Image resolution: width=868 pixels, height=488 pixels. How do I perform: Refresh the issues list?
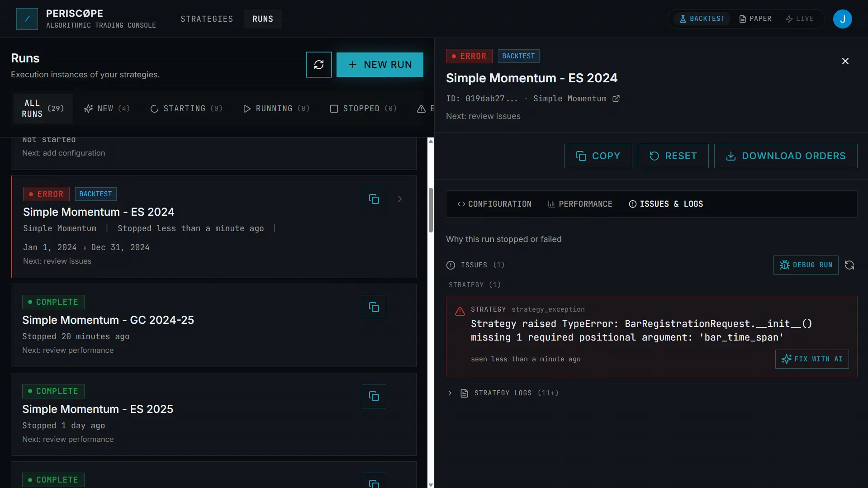(x=849, y=265)
